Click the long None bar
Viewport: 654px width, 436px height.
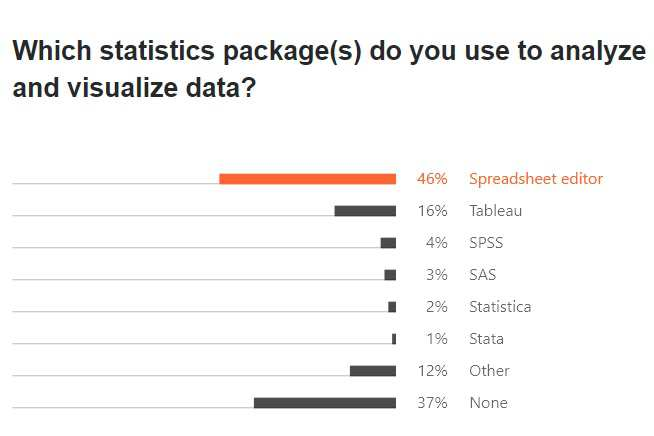pyautogui.click(x=325, y=403)
